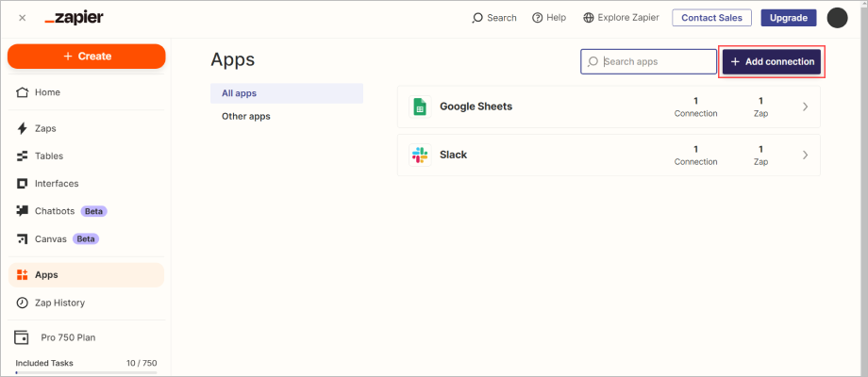Screen dimensions: 868x377
Task: Open Help from the top bar
Action: click(549, 18)
